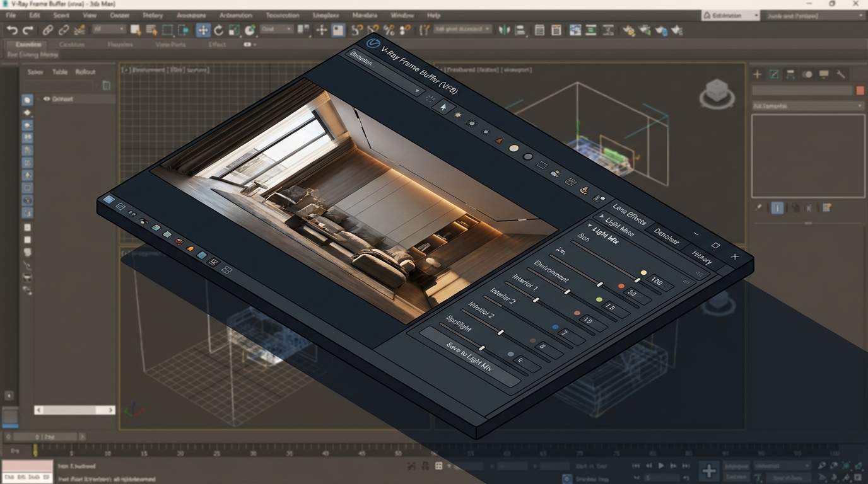
Task: Adjust the Sun light slider handle
Action: pyautogui.click(x=637, y=280)
